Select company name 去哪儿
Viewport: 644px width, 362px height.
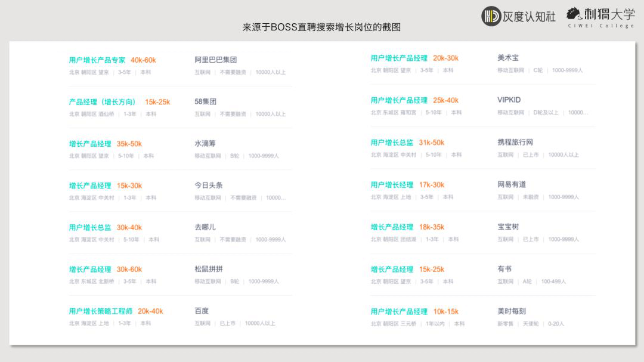pos(205,227)
